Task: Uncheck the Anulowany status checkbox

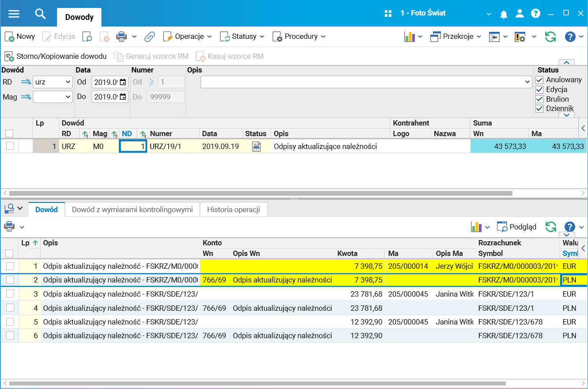Action: pyautogui.click(x=539, y=80)
